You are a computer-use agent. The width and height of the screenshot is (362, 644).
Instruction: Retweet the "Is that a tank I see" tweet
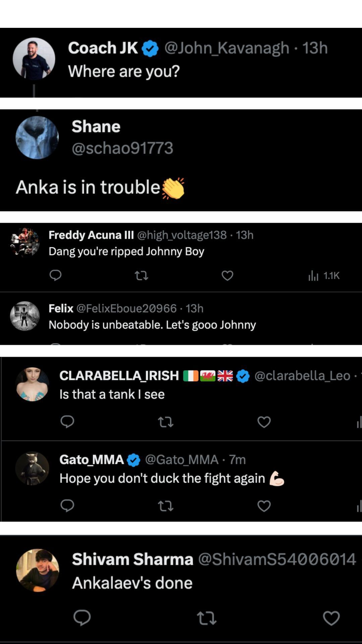167,422
